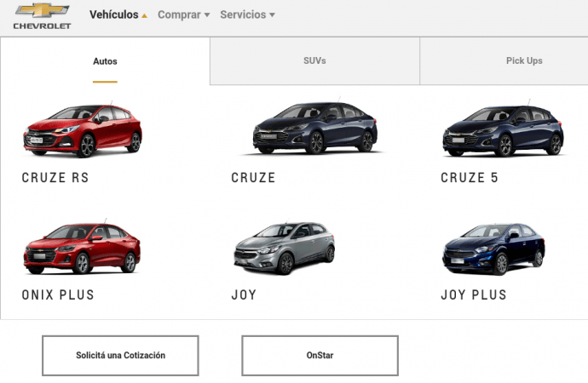Click the JOY model name link
Viewport: 588px width, 383px height.
[244, 295]
